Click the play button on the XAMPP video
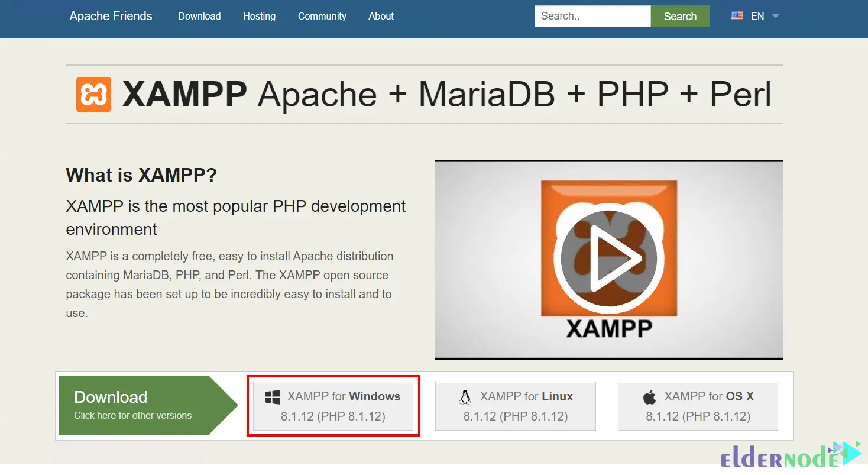The height and width of the screenshot is (475, 868). coord(610,258)
